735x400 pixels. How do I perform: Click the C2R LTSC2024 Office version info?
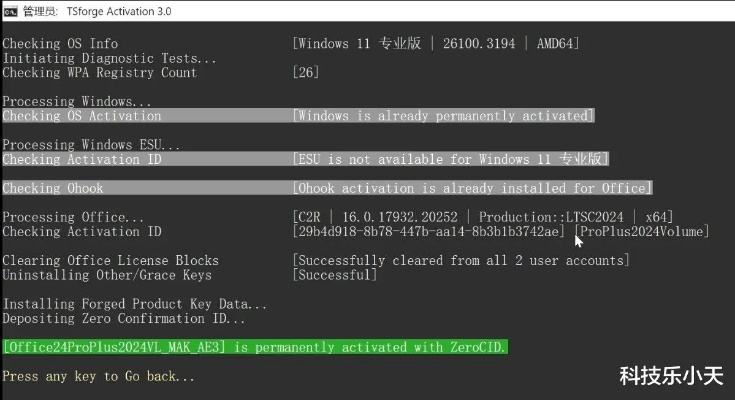click(482, 217)
